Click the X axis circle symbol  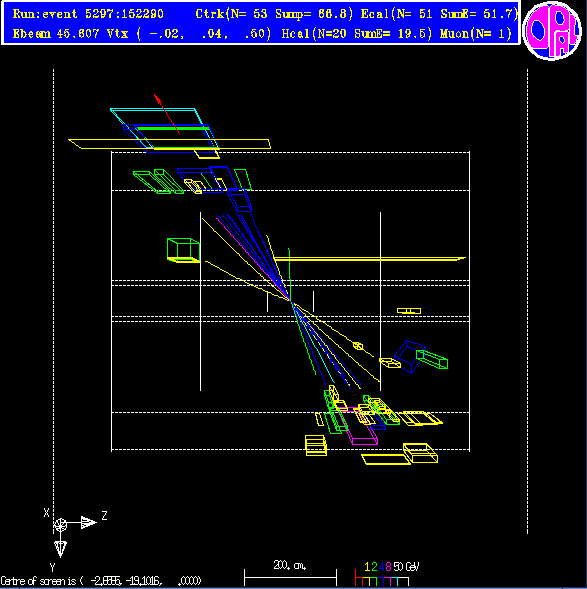click(60, 525)
